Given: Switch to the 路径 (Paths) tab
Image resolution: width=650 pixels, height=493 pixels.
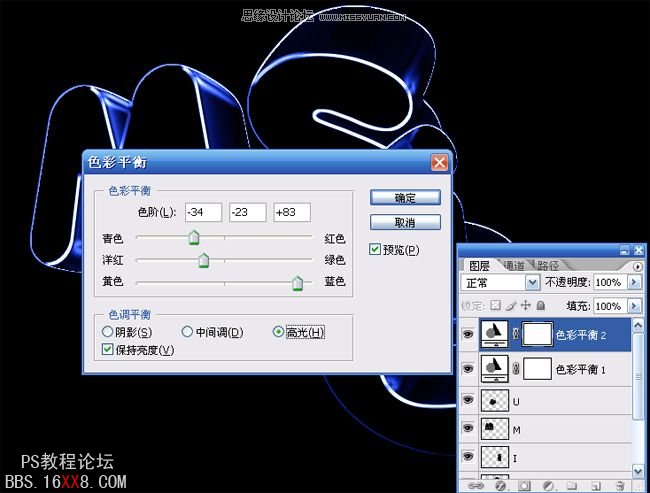Looking at the screenshot, I should pyautogui.click(x=548, y=266).
